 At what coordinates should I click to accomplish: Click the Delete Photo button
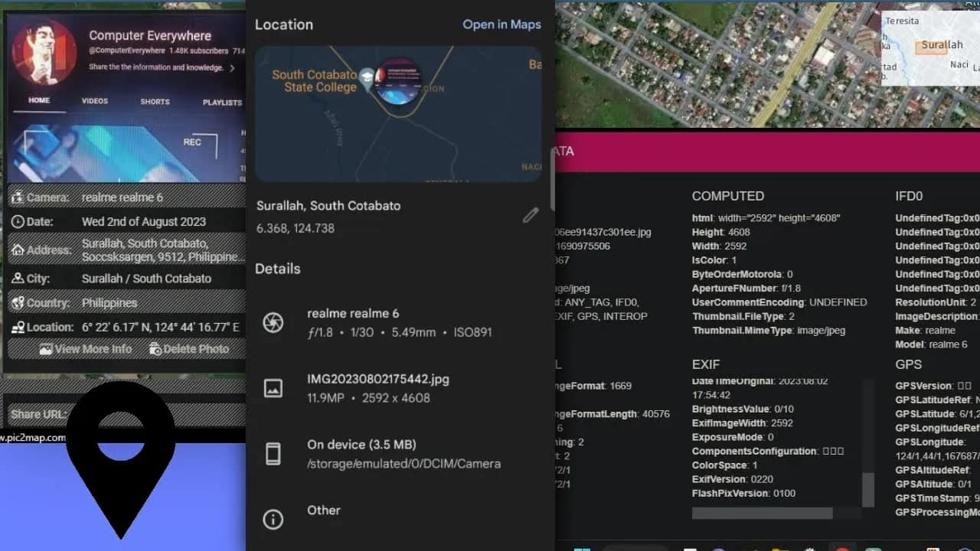click(x=191, y=349)
